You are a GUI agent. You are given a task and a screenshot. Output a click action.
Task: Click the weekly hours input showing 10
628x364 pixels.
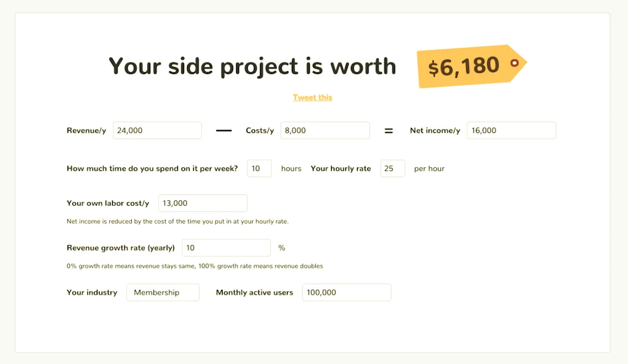pyautogui.click(x=259, y=168)
